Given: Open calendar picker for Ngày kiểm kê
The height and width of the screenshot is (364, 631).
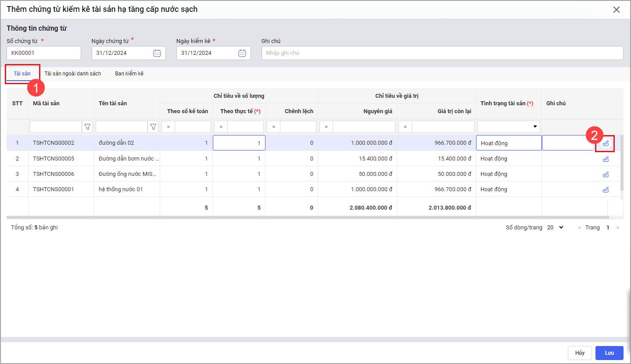Looking at the screenshot, I should coord(242,53).
